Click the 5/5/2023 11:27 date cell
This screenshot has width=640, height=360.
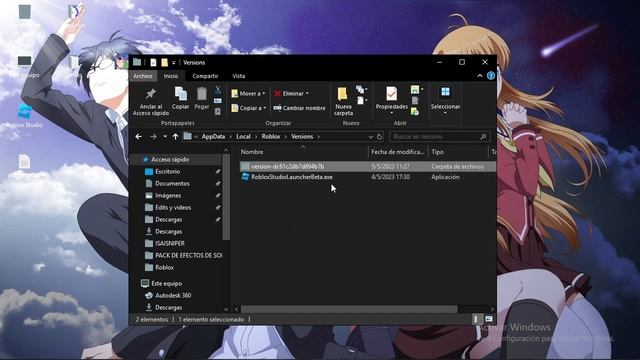point(390,166)
